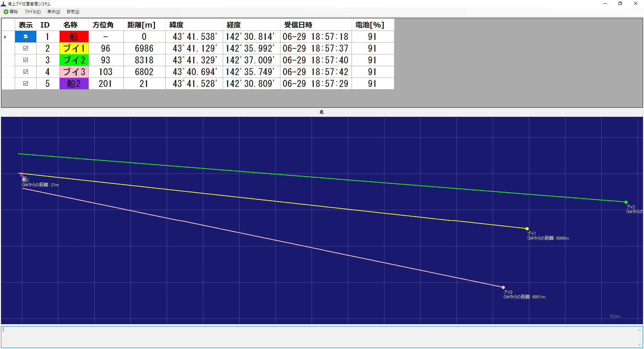Select the green ブイ2 name cell

pos(74,60)
